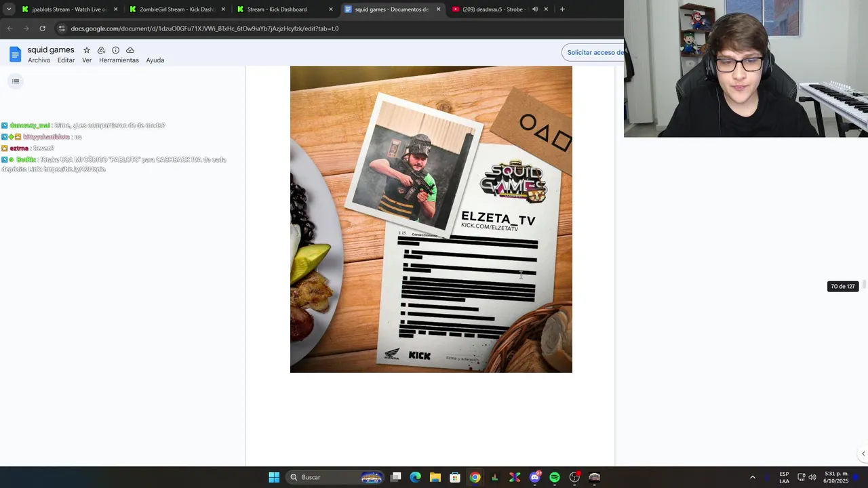The height and width of the screenshot is (488, 868).
Task: Reload the current page
Action: point(42,28)
